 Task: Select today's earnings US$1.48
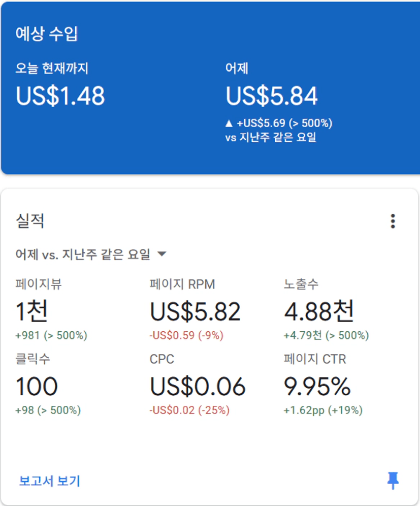point(60,96)
